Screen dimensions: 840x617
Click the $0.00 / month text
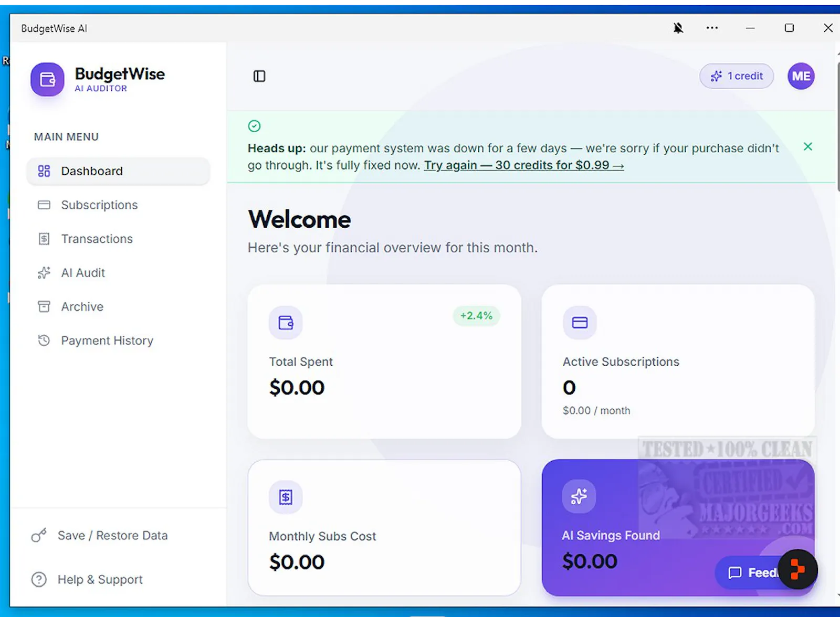tap(596, 410)
